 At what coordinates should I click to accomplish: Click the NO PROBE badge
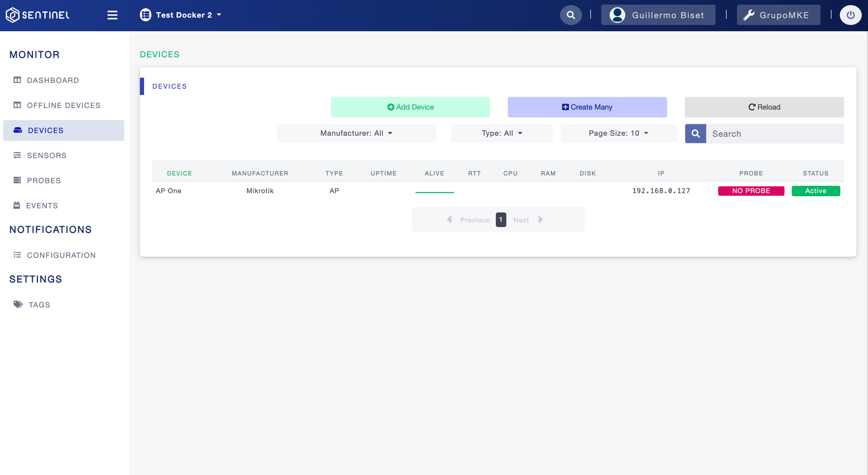[751, 191]
